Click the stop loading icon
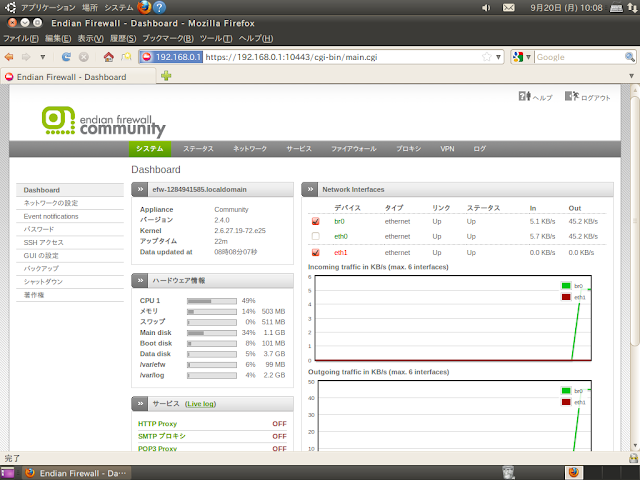This screenshot has height=480, width=640. [x=84, y=57]
